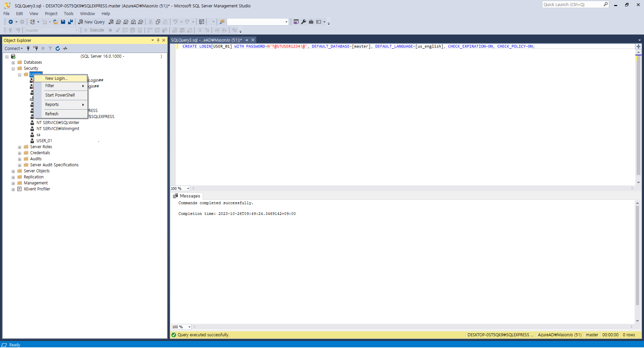The height and width of the screenshot is (348, 644).
Task: Open Activity Monitor from toolbar
Action: click(202, 22)
